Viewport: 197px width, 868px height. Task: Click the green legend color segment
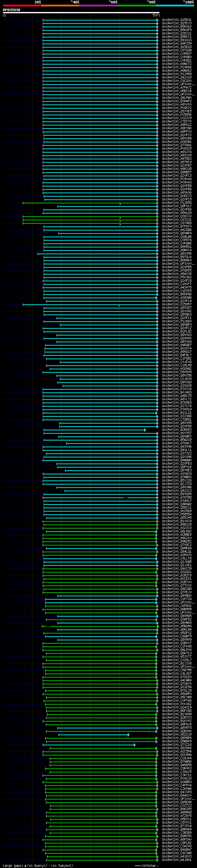pyautogui.click(x=137, y=6)
